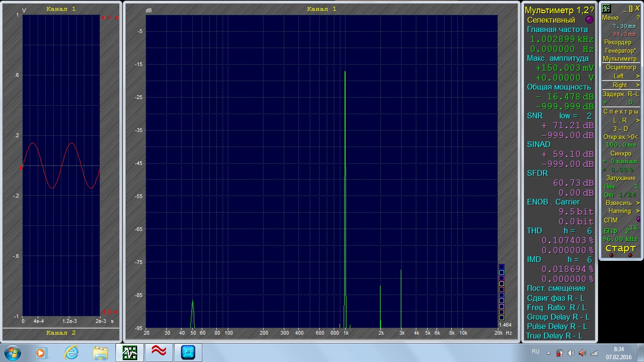The height and width of the screenshot is (362, 644).
Task: Open help with the '?' beside Меню
Action: pos(638,17)
